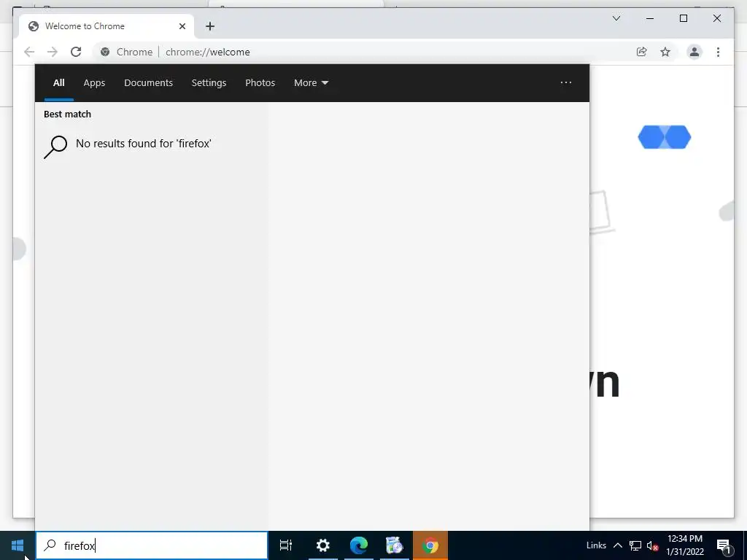Expand the More filter dropdown

[311, 83]
